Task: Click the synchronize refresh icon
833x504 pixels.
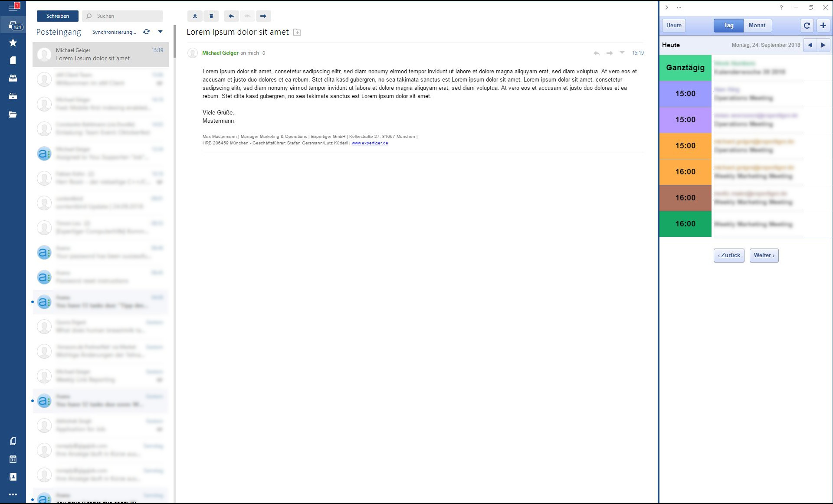Action: click(147, 32)
